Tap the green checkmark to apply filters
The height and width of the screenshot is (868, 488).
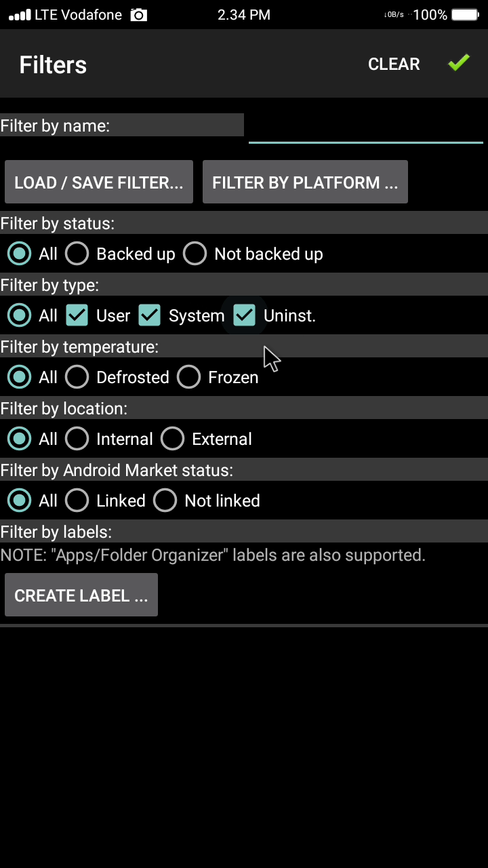click(459, 63)
